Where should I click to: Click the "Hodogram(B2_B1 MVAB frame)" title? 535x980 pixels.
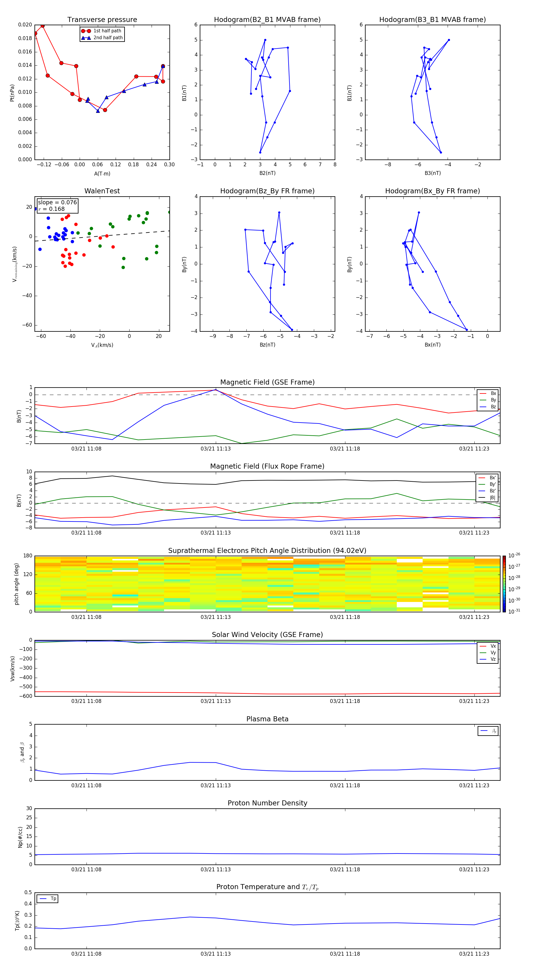(267, 20)
